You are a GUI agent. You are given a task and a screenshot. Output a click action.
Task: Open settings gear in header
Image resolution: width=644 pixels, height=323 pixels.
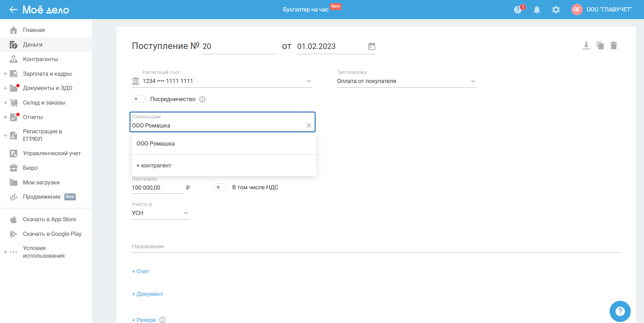556,10
